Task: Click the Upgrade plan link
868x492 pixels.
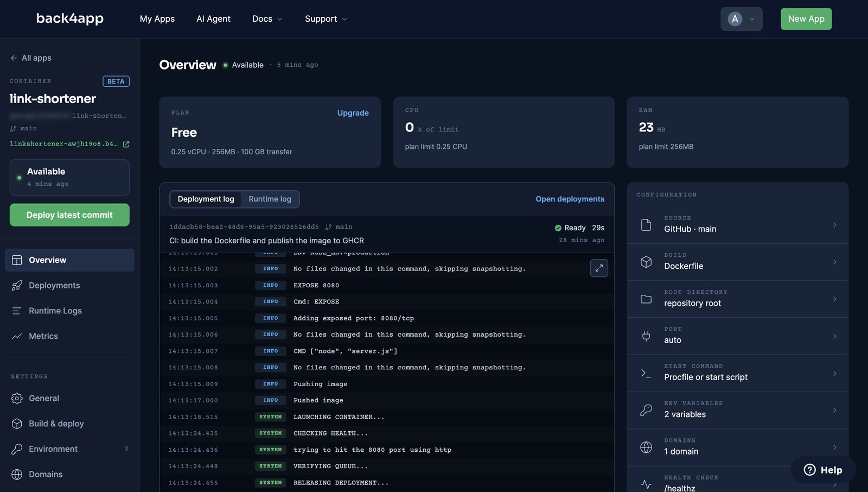Action: [353, 113]
